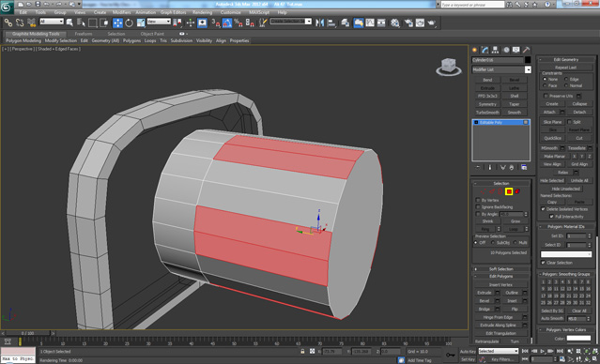Toggle the Angle Snap icon
This screenshot has height=364, width=600.
227,23
